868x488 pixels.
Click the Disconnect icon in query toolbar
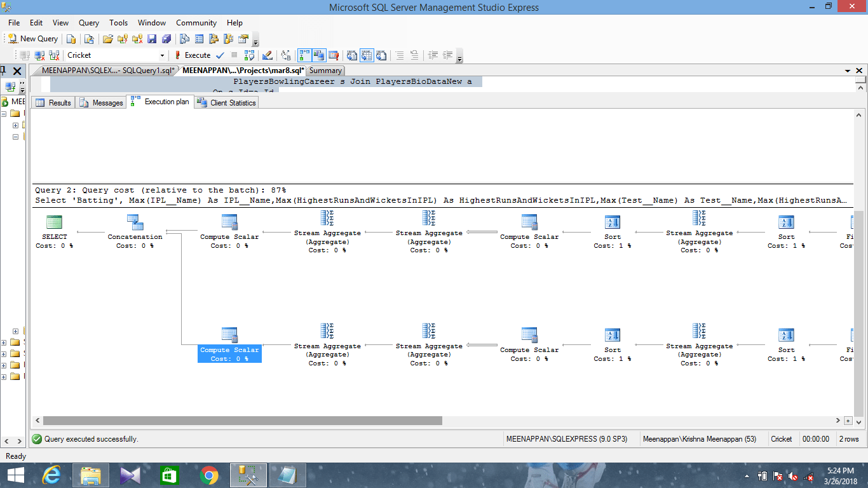[39, 55]
